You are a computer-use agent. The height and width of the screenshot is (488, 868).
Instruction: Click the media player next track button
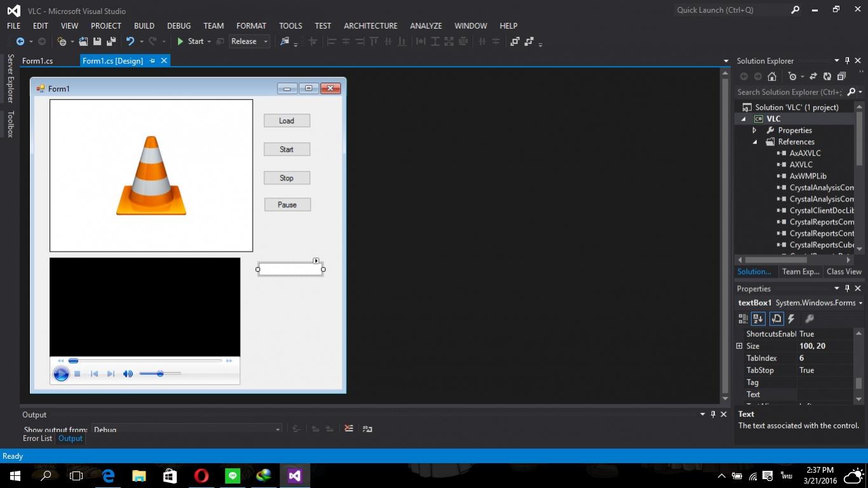coord(111,374)
